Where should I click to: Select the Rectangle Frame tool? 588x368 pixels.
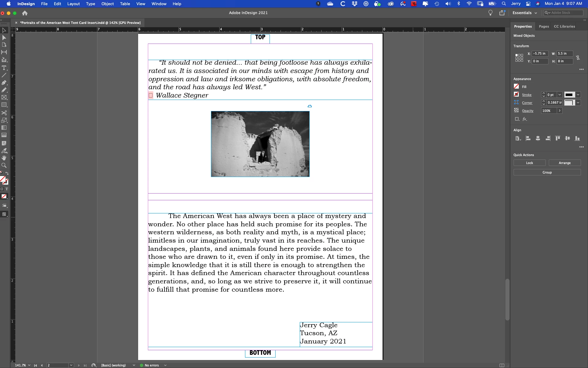coord(4,98)
